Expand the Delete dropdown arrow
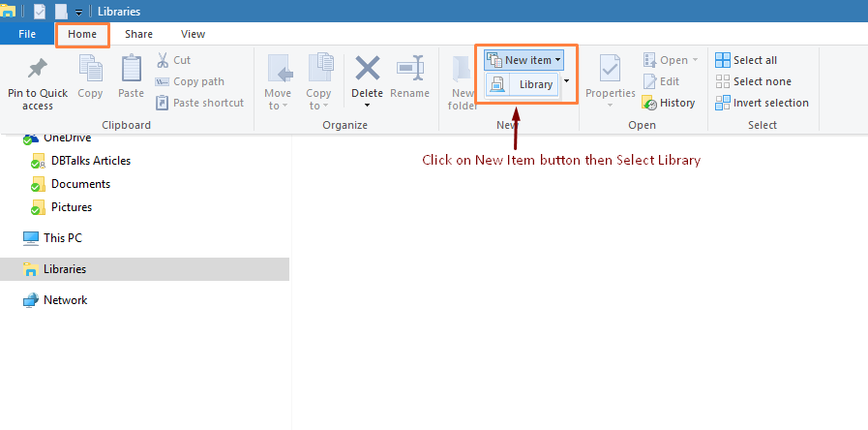 point(367,106)
